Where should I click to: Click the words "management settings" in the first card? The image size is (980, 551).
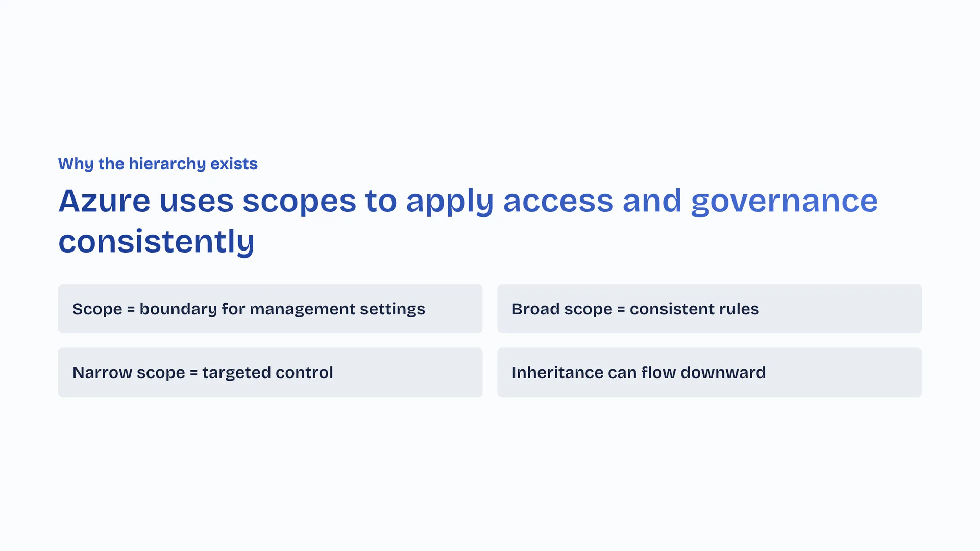point(337,309)
